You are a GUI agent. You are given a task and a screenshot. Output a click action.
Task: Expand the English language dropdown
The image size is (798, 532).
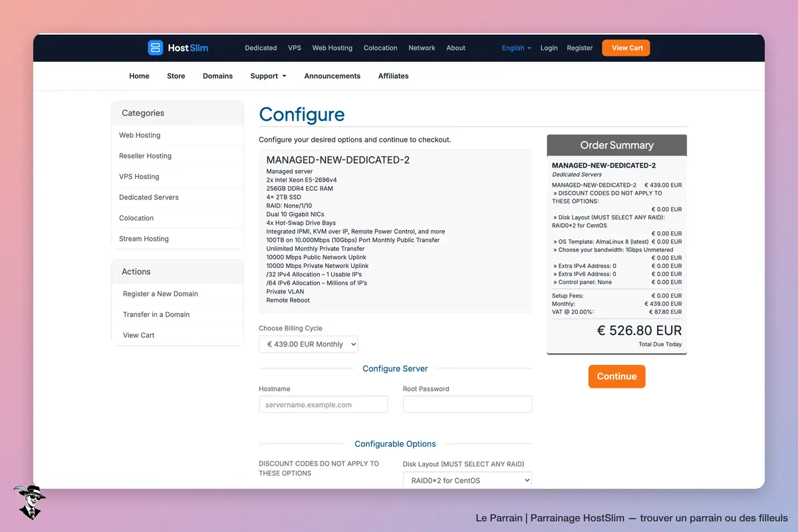(517, 48)
